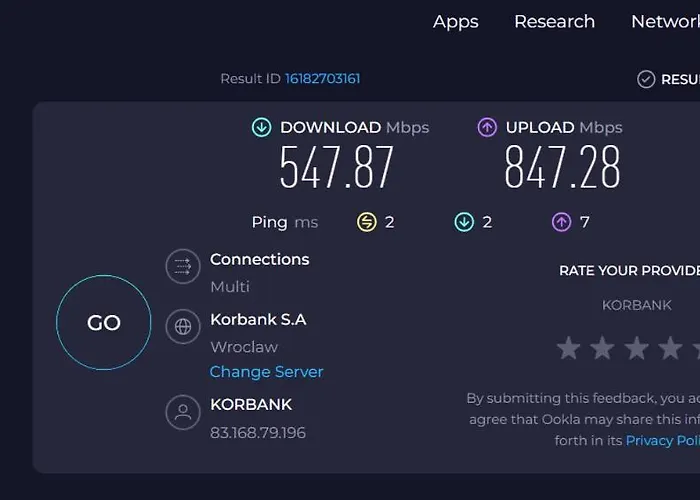Click the upload ping latency icon

pos(561,222)
